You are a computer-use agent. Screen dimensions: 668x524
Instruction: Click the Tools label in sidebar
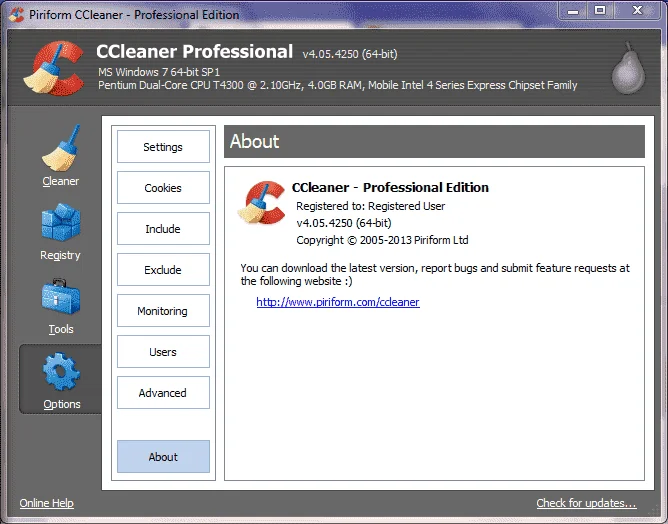(61, 329)
